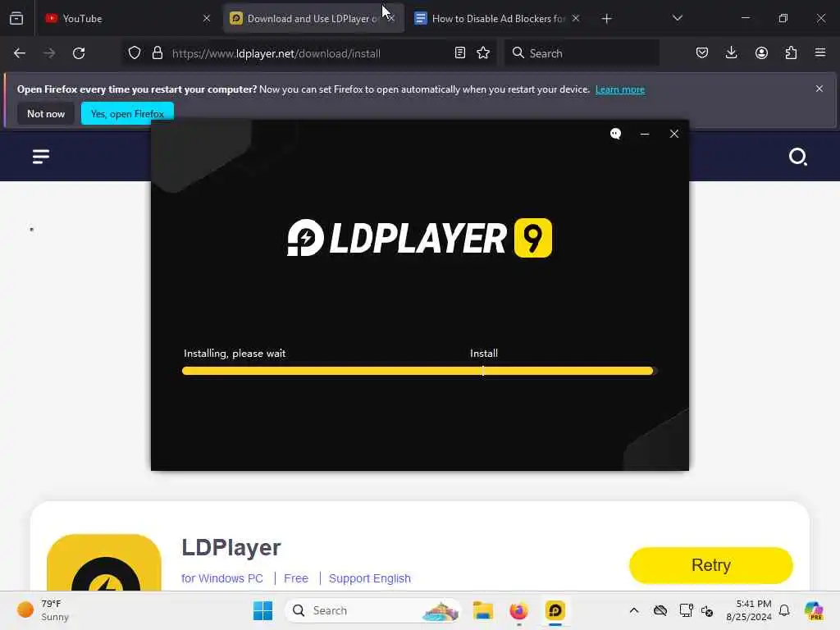This screenshot has width=840, height=630.
Task: Minimize the LDPlayer installer window
Action: pyautogui.click(x=645, y=134)
